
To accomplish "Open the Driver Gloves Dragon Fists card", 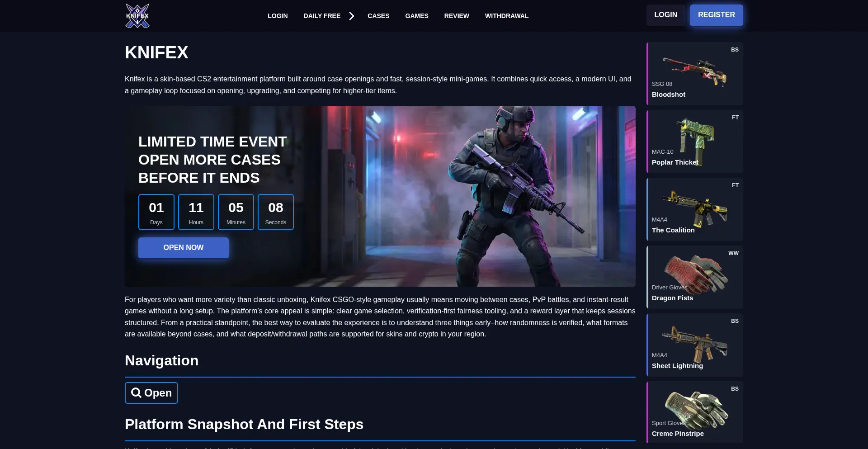I will (x=695, y=277).
